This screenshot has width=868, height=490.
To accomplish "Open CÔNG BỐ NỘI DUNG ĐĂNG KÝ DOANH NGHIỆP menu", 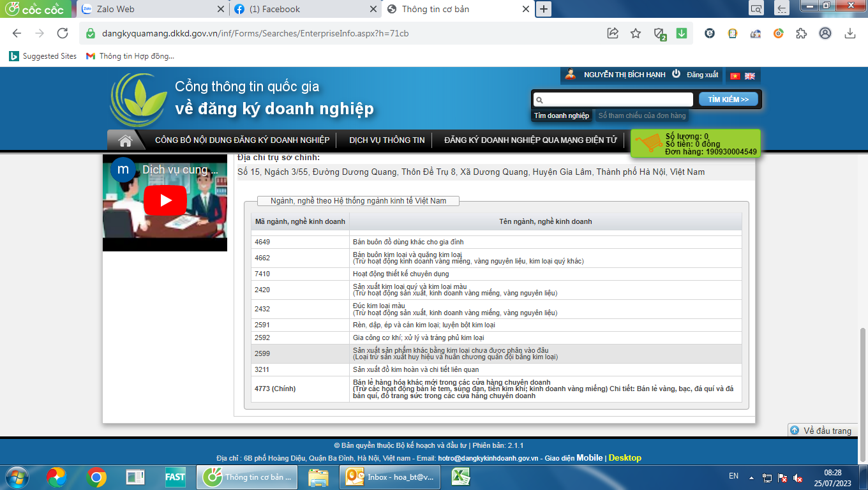I will [242, 140].
